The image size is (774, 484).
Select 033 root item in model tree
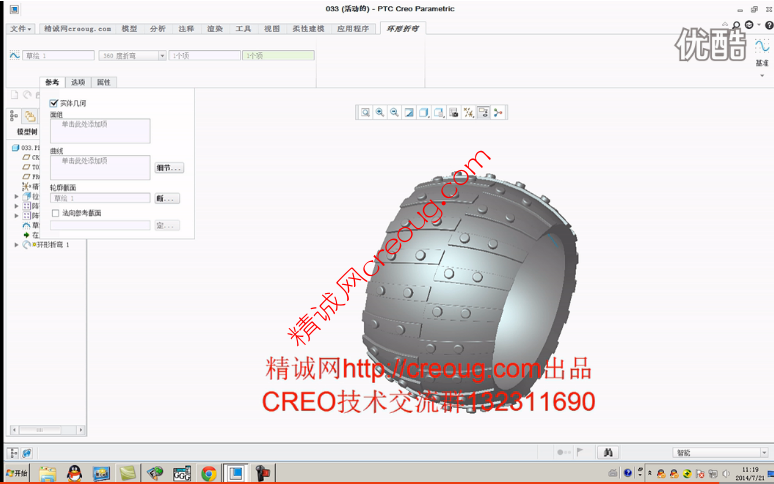click(26, 148)
